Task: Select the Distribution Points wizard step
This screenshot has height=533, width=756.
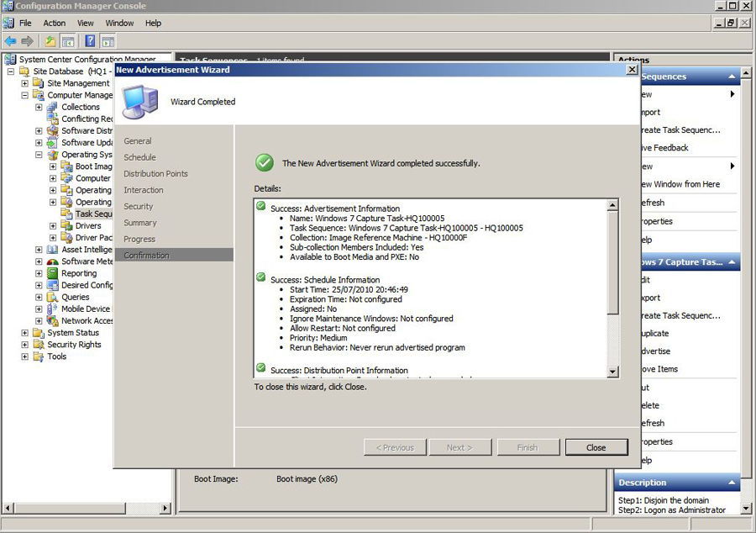Action: [x=155, y=174]
